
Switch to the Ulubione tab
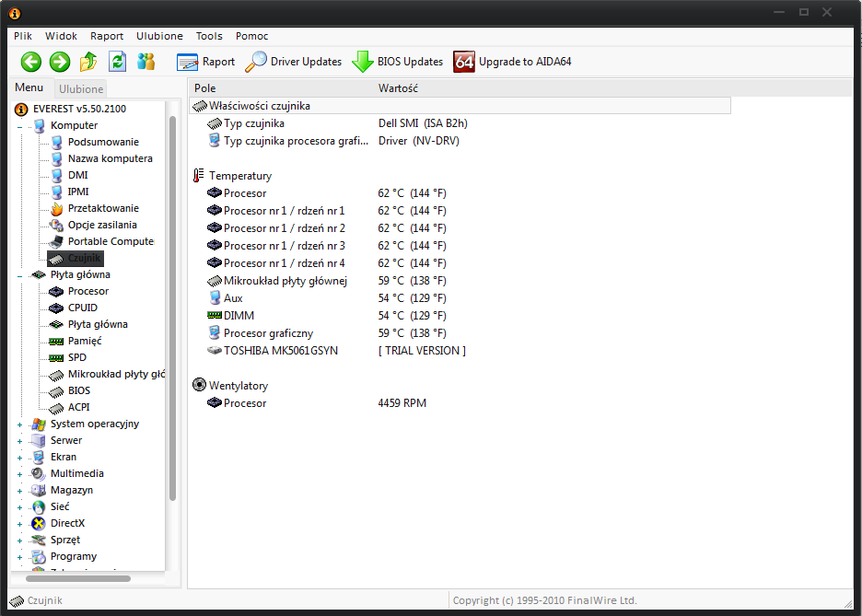coord(81,88)
